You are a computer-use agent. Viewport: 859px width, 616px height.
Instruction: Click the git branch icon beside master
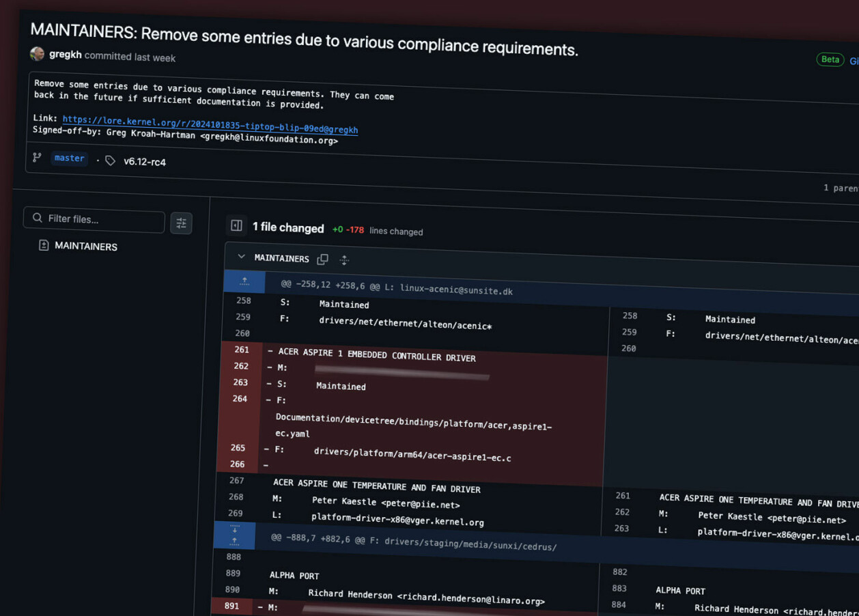(x=37, y=157)
